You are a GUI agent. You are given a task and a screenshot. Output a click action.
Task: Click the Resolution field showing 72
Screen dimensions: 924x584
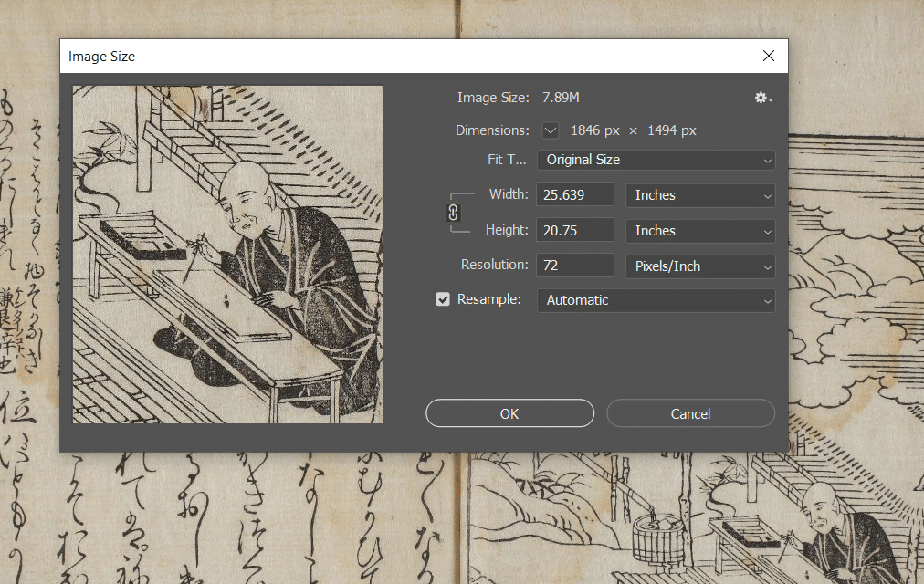point(575,266)
